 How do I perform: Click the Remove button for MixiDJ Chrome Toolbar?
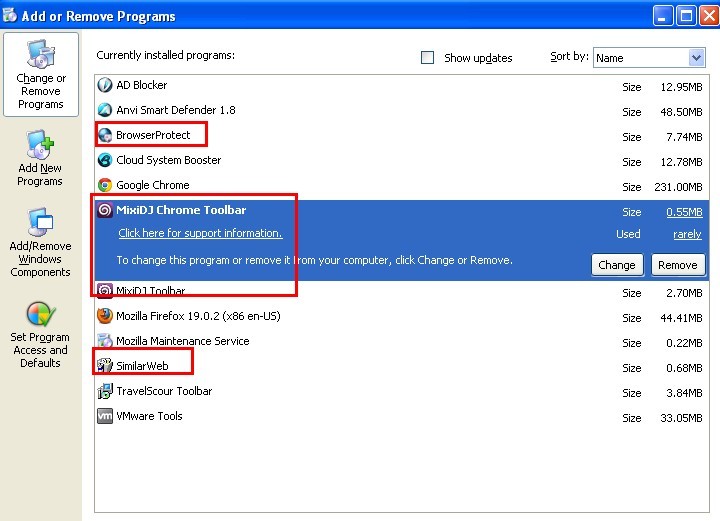tap(678, 265)
